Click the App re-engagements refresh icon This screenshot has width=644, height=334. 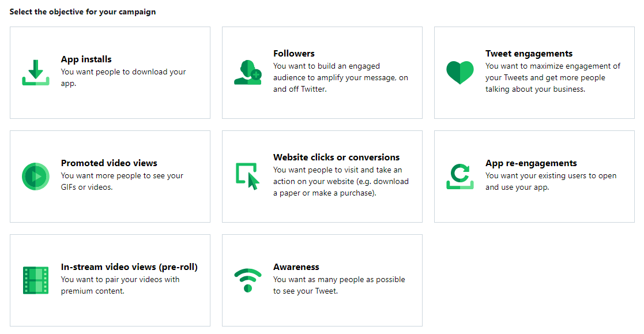(460, 176)
